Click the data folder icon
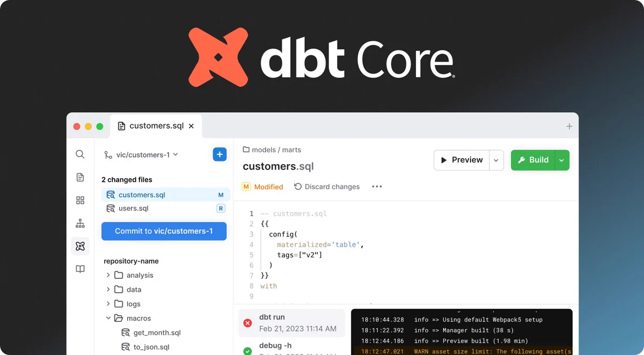 [119, 290]
